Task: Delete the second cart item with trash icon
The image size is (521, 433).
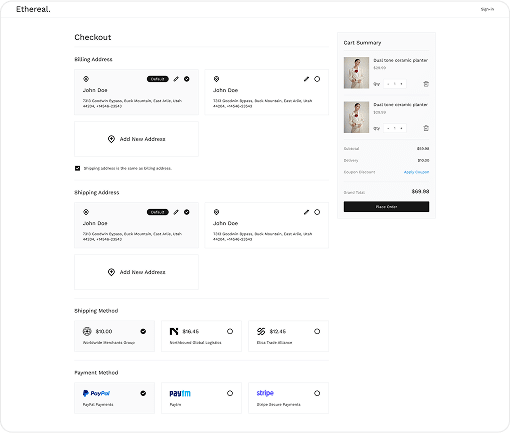Action: [426, 128]
